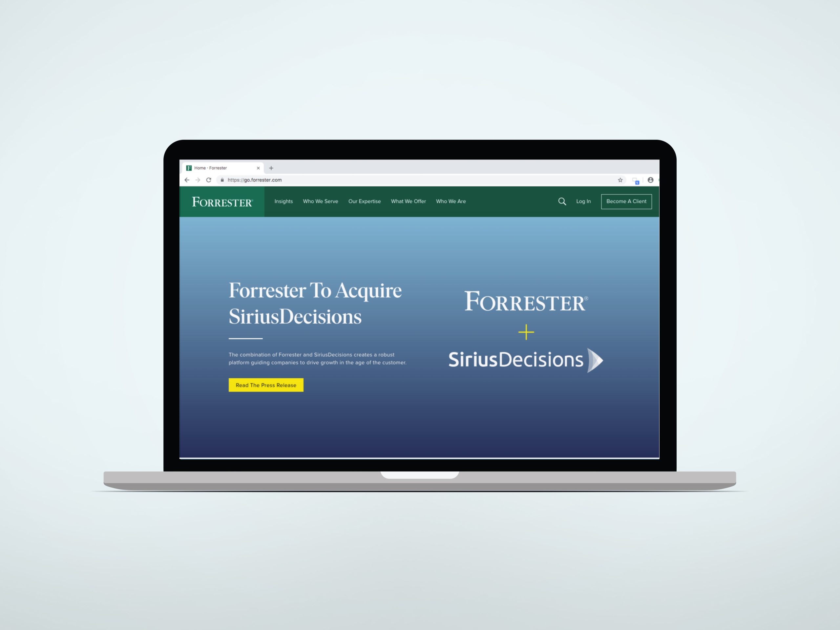Click Read The Press Release button
Image resolution: width=840 pixels, height=630 pixels.
point(264,385)
